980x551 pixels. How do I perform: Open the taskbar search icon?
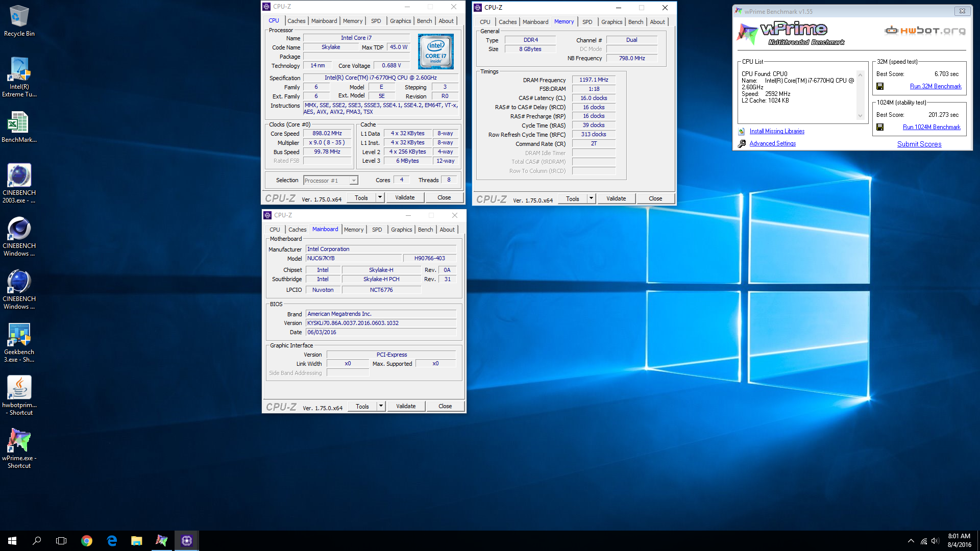coord(37,541)
